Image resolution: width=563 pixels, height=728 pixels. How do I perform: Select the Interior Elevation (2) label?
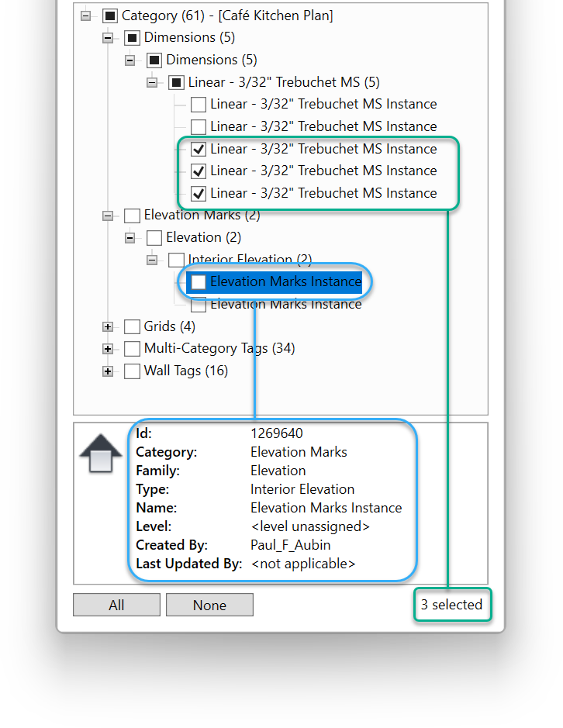tap(250, 259)
